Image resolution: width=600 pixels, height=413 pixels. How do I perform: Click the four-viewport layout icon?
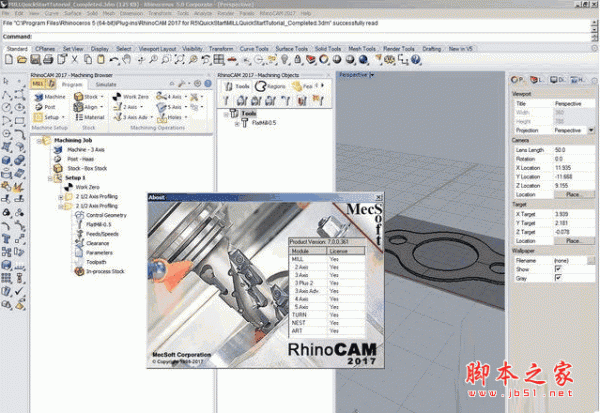[x=219, y=60]
